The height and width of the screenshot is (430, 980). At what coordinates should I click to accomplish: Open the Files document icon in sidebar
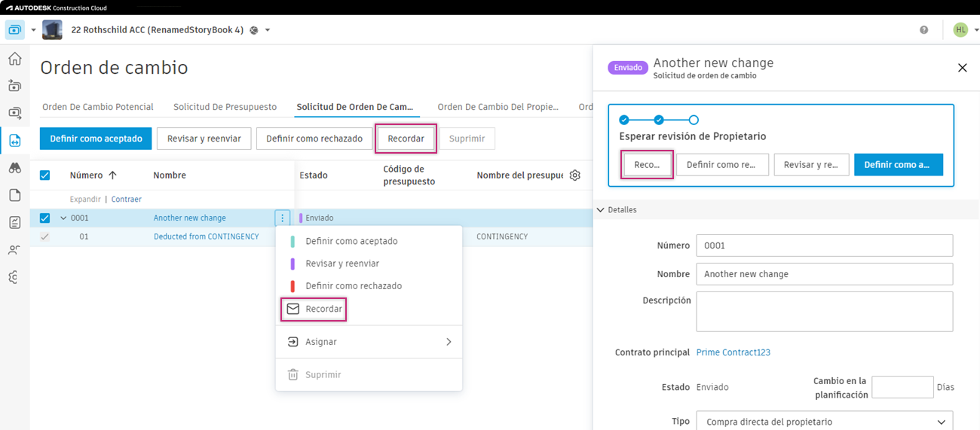[14, 195]
